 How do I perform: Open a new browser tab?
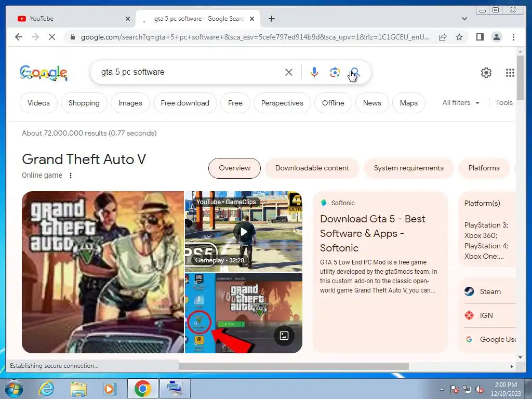pos(271,19)
